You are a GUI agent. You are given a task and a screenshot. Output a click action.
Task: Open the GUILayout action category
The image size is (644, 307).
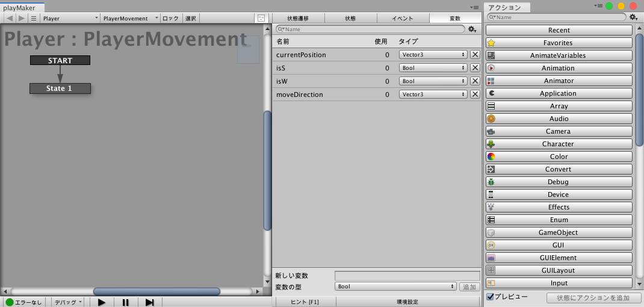pyautogui.click(x=559, y=270)
